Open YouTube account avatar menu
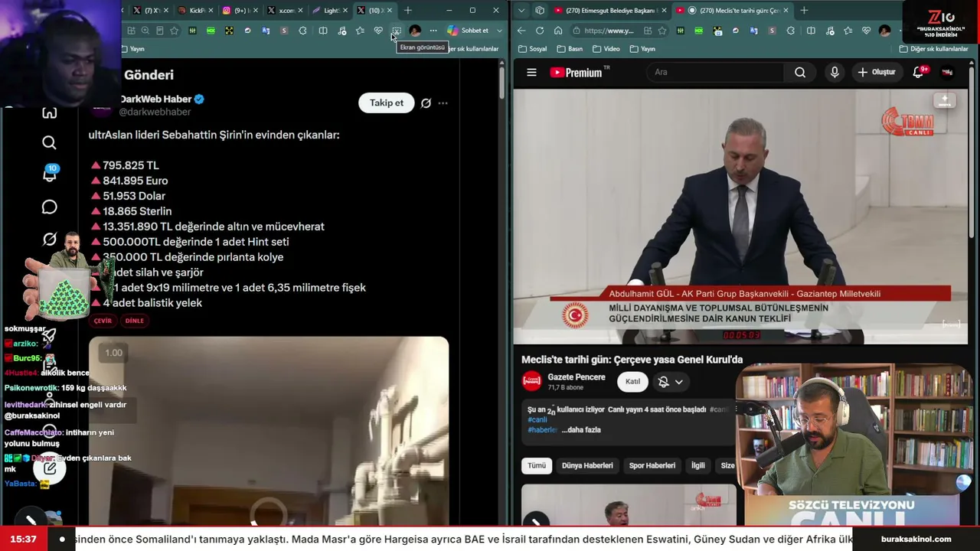The height and width of the screenshot is (551, 980). [x=947, y=73]
